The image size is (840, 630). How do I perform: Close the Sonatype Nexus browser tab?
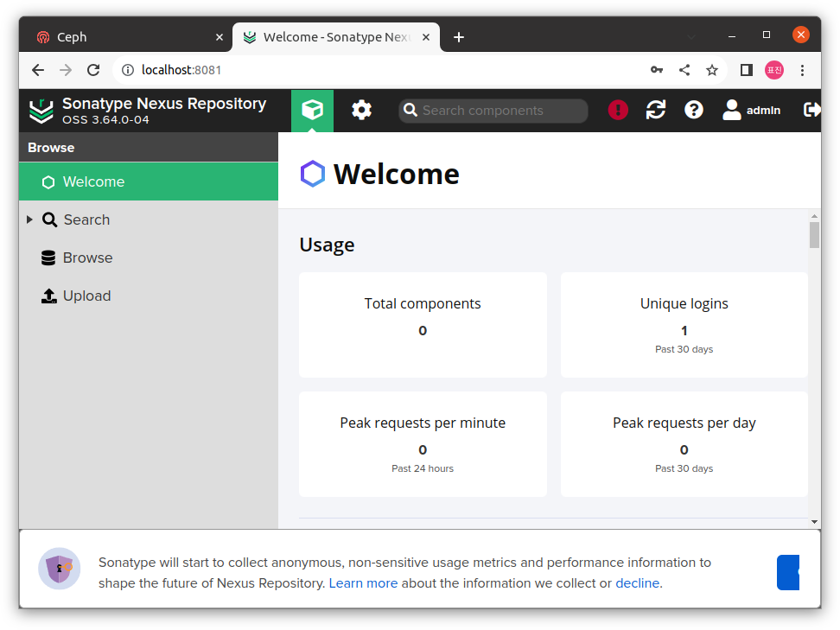click(426, 37)
